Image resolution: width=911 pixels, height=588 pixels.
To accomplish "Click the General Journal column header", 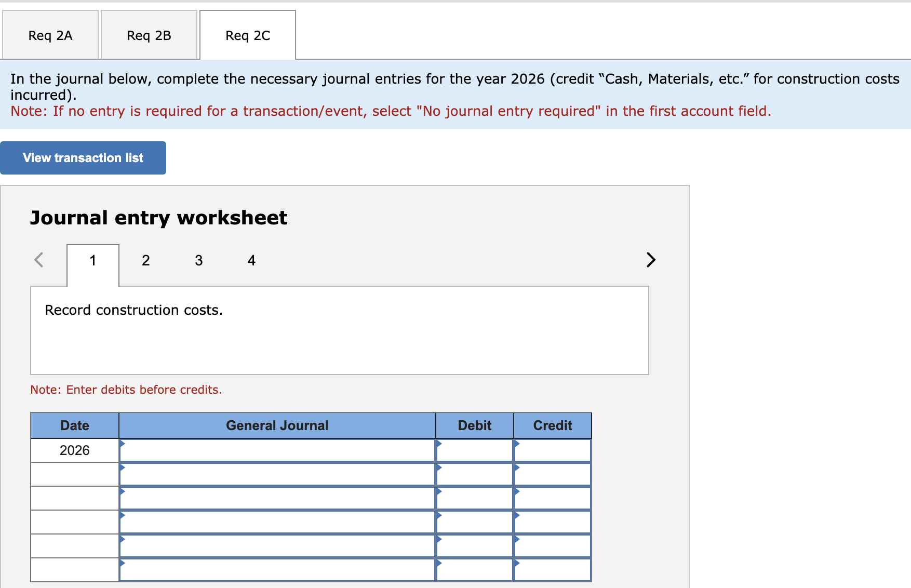I will click(x=277, y=425).
